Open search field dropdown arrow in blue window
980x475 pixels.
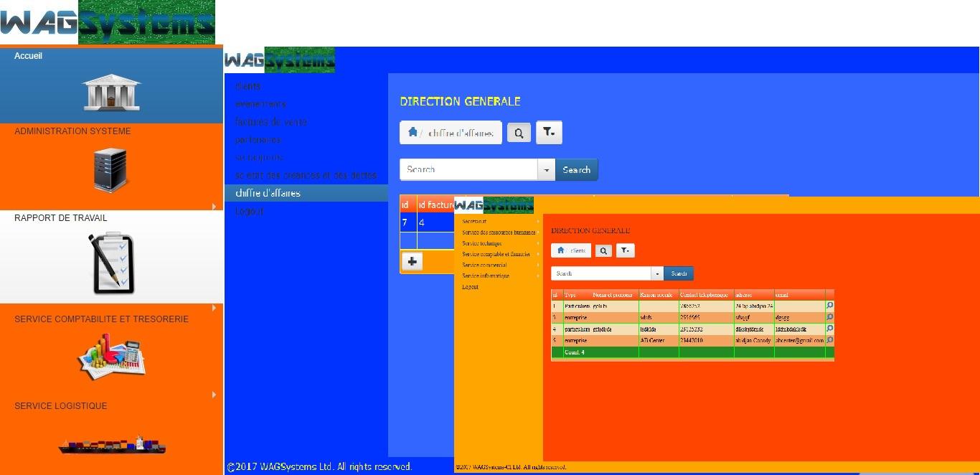coord(546,170)
